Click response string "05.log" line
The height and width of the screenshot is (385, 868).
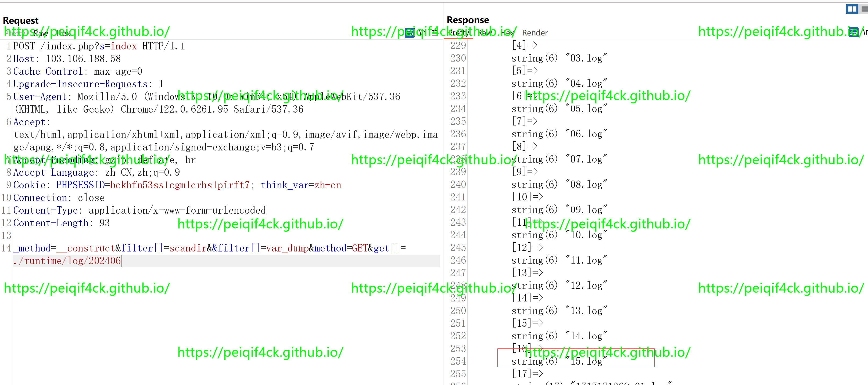[x=559, y=109]
